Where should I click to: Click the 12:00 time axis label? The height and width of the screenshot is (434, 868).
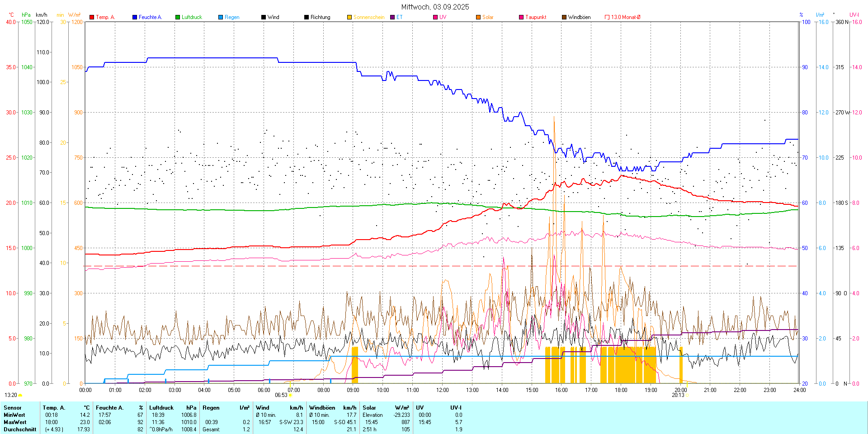[442, 390]
